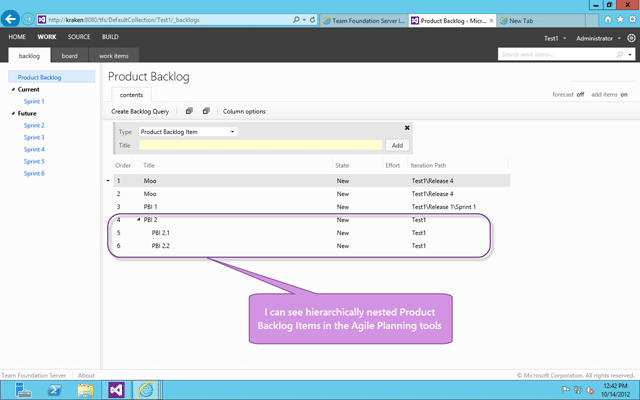The width and height of the screenshot is (640, 400).
Task: Open Sprint 6 link
Action: coord(34,173)
